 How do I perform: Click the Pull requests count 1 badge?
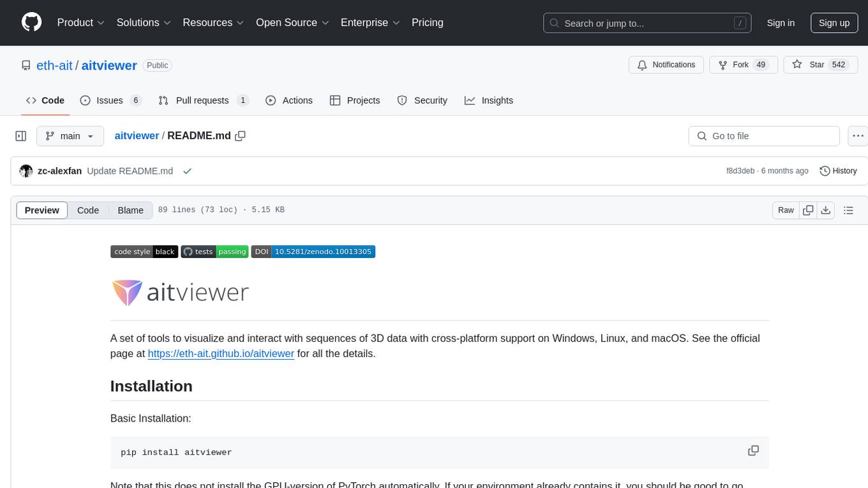[x=243, y=100]
